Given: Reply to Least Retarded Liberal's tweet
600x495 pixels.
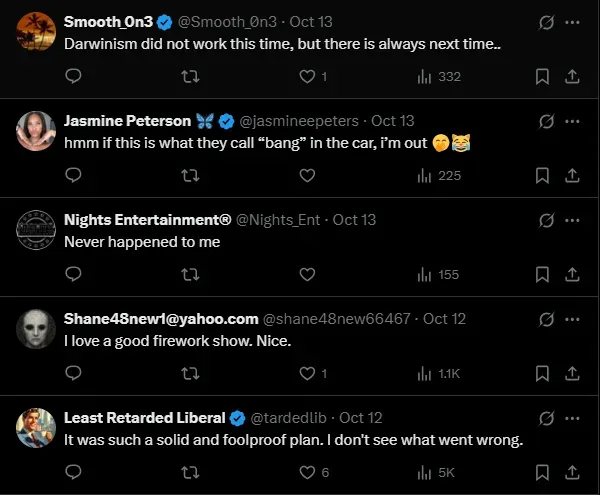Looking at the screenshot, I should click(73, 472).
